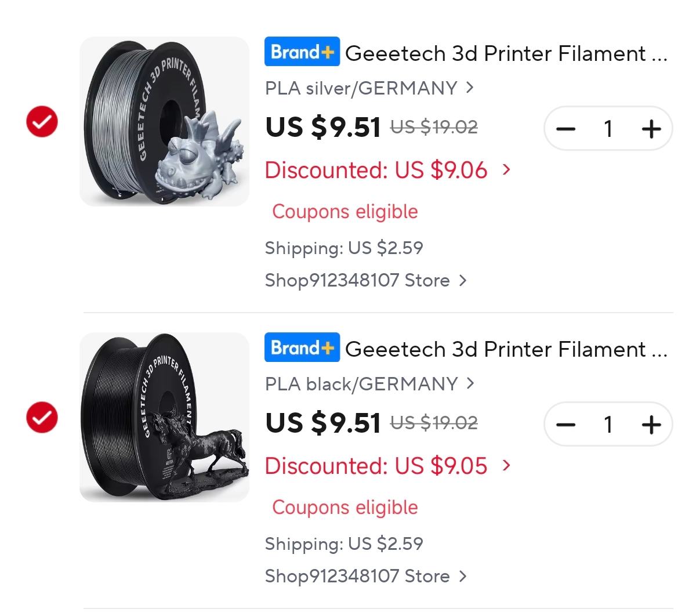
Task: Decrease quantity of silver PLA filament
Action: [565, 129]
